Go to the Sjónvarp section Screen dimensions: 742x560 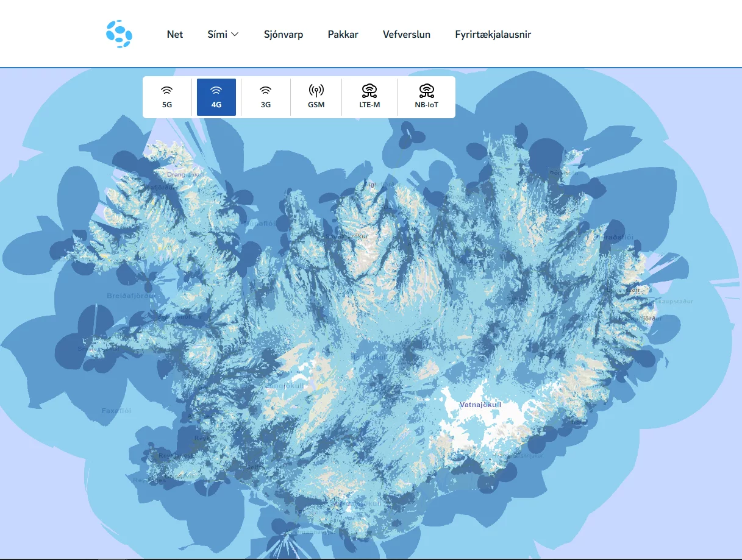(283, 34)
